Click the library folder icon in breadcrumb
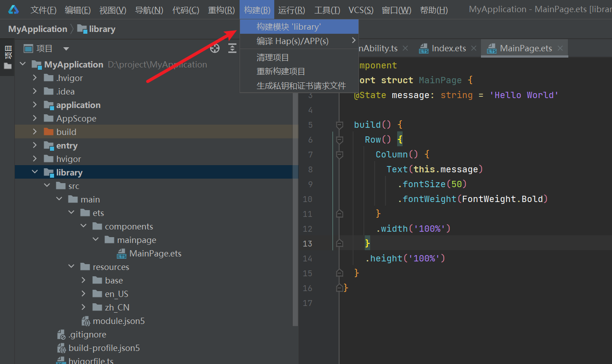 82,29
